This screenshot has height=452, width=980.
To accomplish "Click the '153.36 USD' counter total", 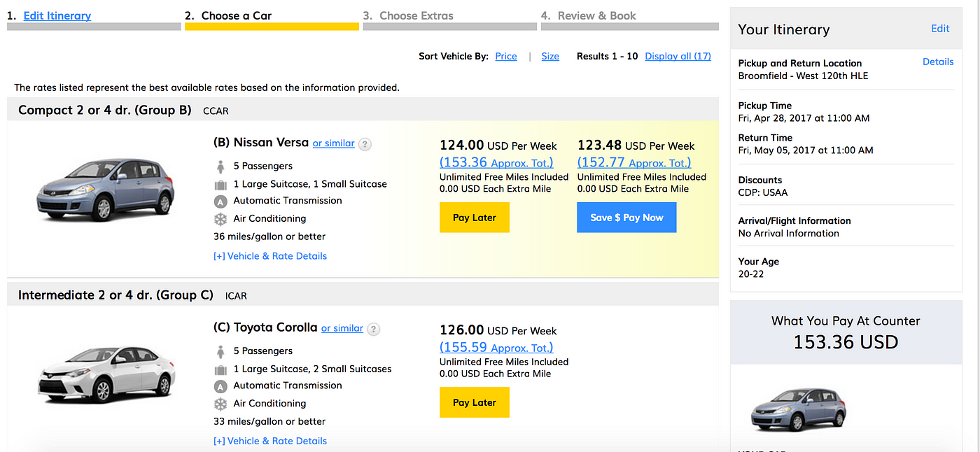I will (846, 342).
